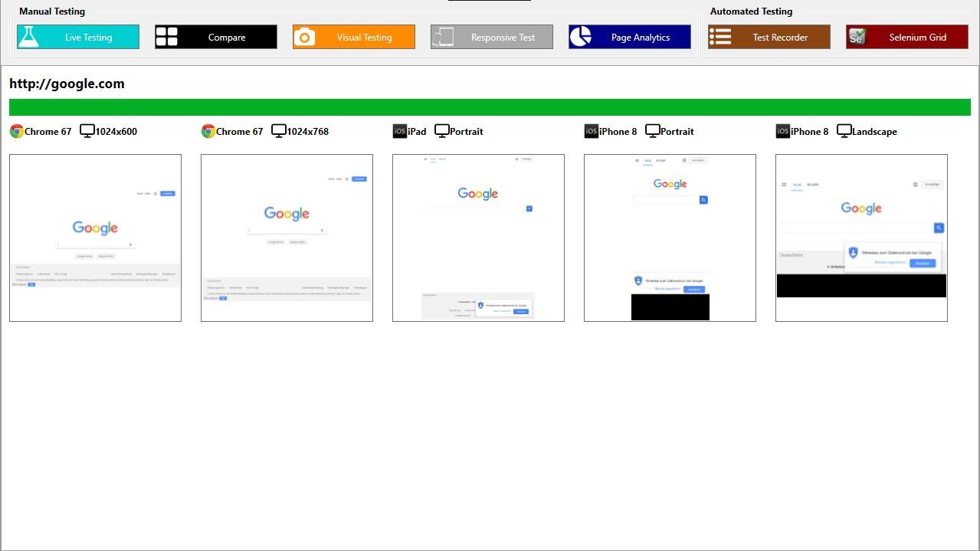980x551 pixels.
Task: Click the Manual Testing group label
Action: click(x=52, y=11)
